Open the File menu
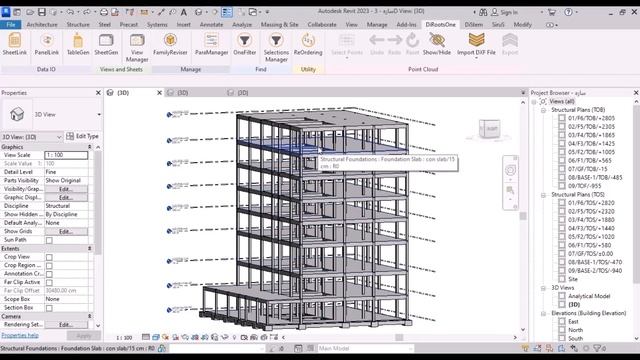 click(x=11, y=24)
